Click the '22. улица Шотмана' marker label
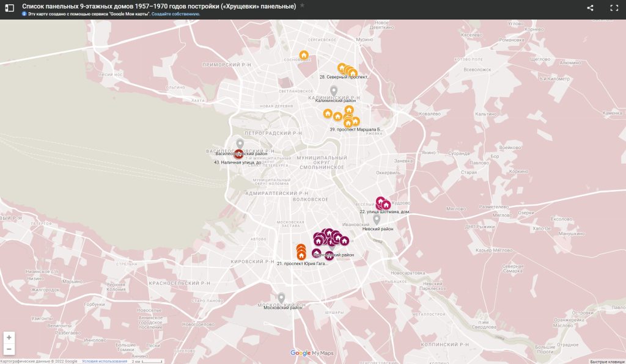Viewport: 626px width, 364px height. coord(384,212)
